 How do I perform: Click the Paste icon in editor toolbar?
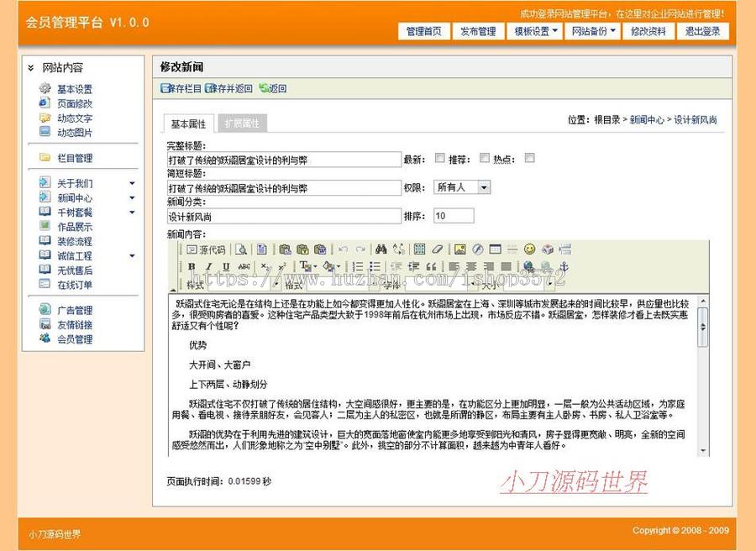(x=285, y=249)
